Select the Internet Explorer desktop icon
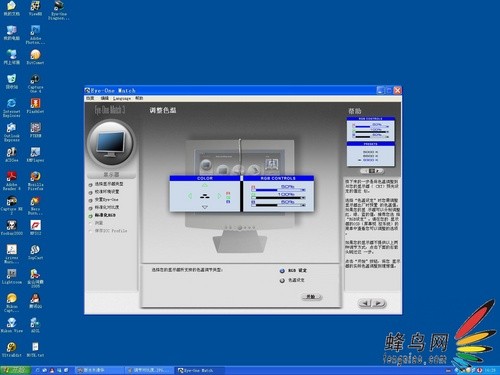Viewport: 500px width, 375px height. coord(12,107)
